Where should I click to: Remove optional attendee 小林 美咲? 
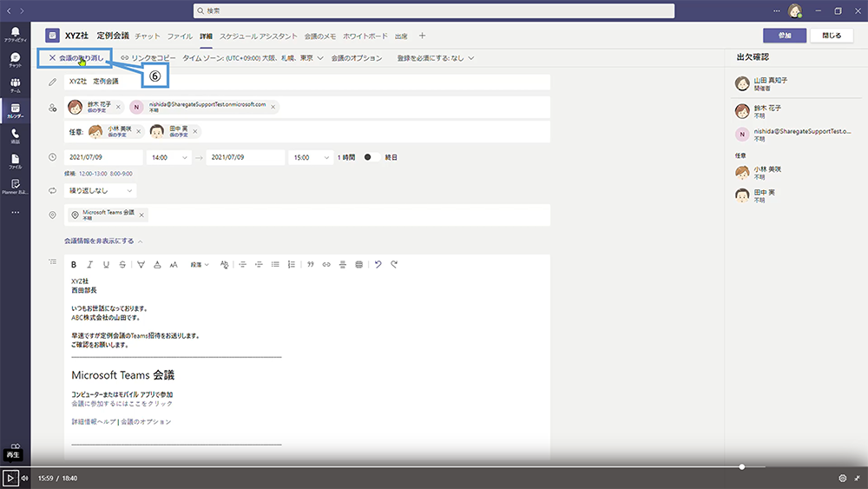(138, 131)
